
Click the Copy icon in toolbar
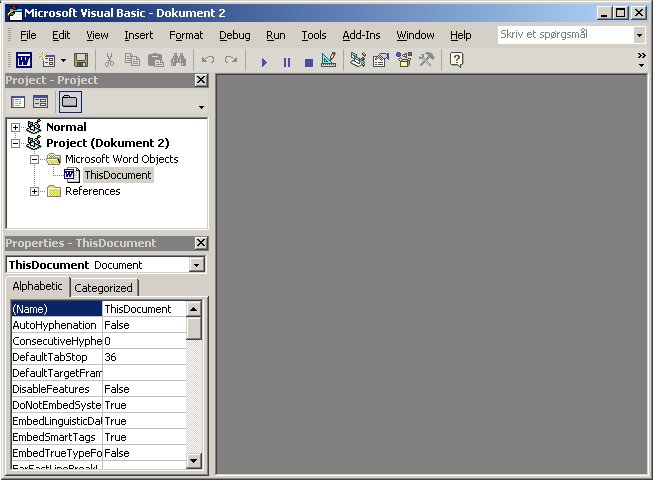(132, 60)
